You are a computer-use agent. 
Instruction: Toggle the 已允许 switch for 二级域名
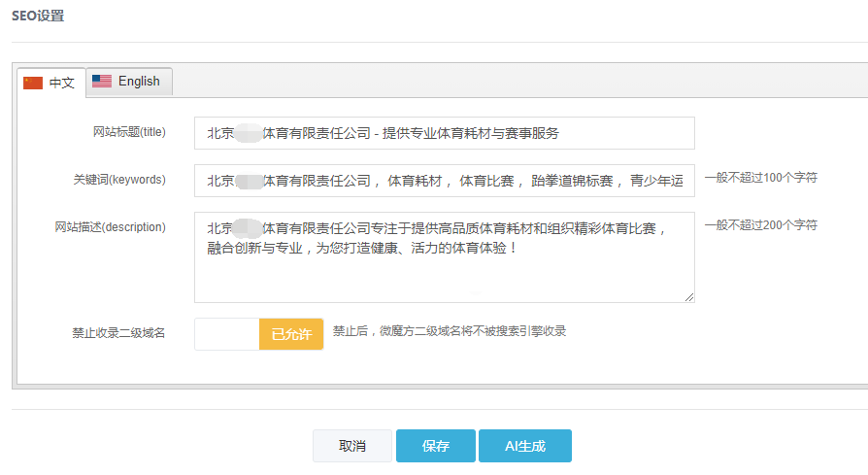click(259, 334)
